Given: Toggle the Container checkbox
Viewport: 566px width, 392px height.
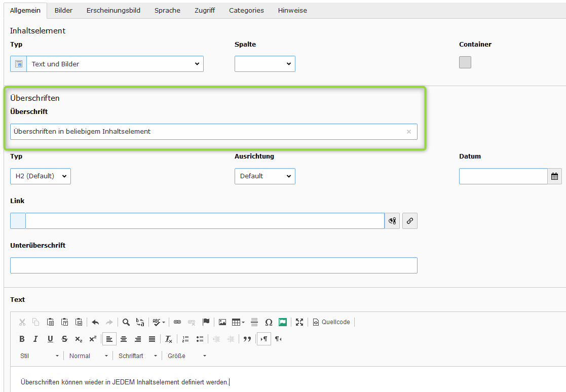Looking at the screenshot, I should click(465, 62).
